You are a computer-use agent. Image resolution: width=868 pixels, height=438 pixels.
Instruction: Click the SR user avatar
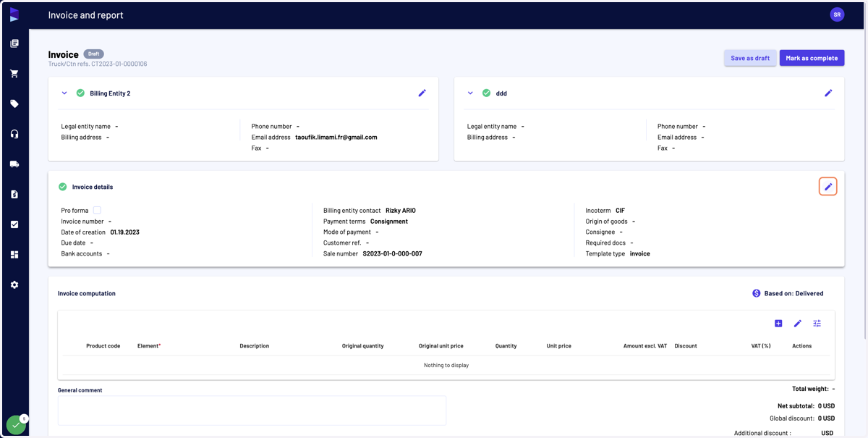click(x=837, y=14)
